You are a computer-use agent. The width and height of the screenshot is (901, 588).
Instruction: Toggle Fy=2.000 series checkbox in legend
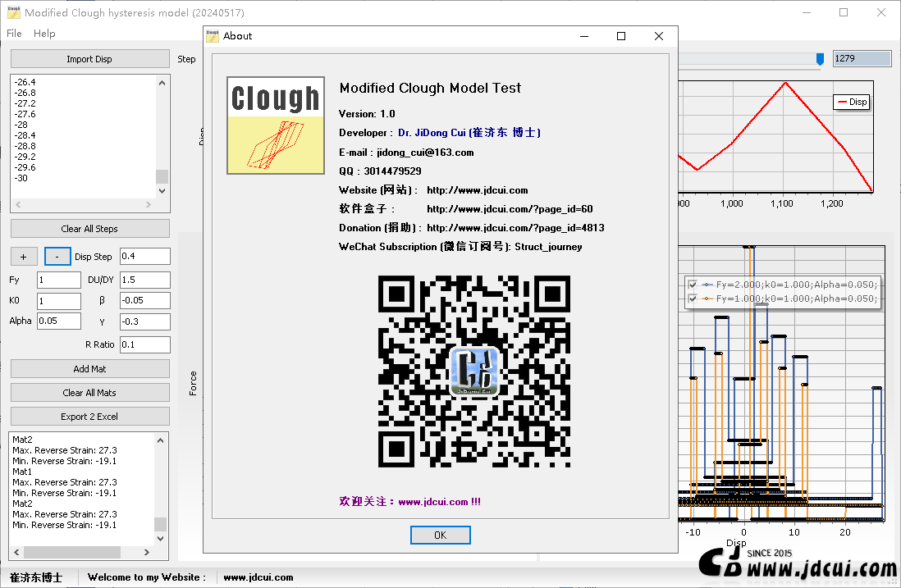point(693,285)
